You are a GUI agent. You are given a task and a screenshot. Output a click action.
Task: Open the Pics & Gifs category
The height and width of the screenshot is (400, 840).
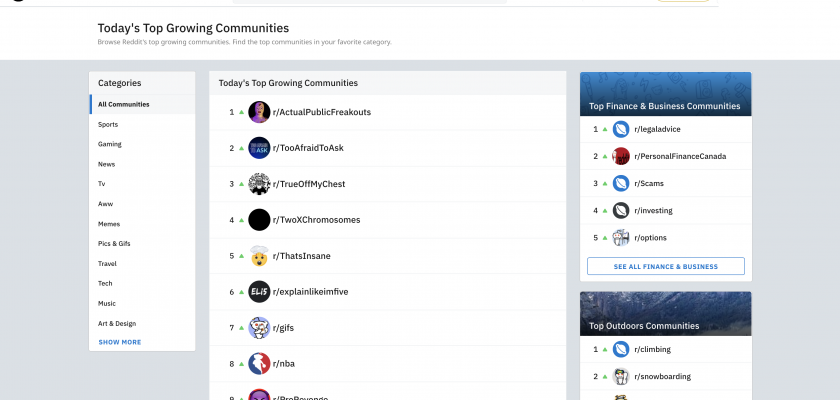click(x=114, y=243)
